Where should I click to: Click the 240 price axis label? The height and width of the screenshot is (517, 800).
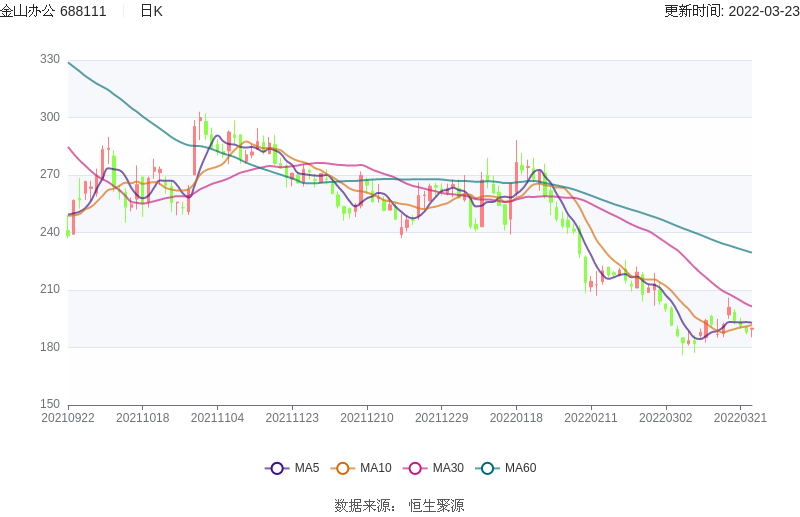point(50,232)
